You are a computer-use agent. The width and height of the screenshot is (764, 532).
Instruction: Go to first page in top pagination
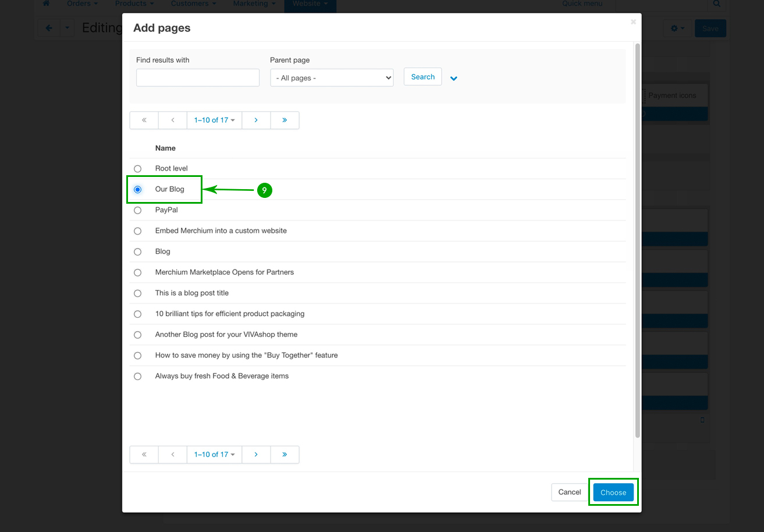144,120
